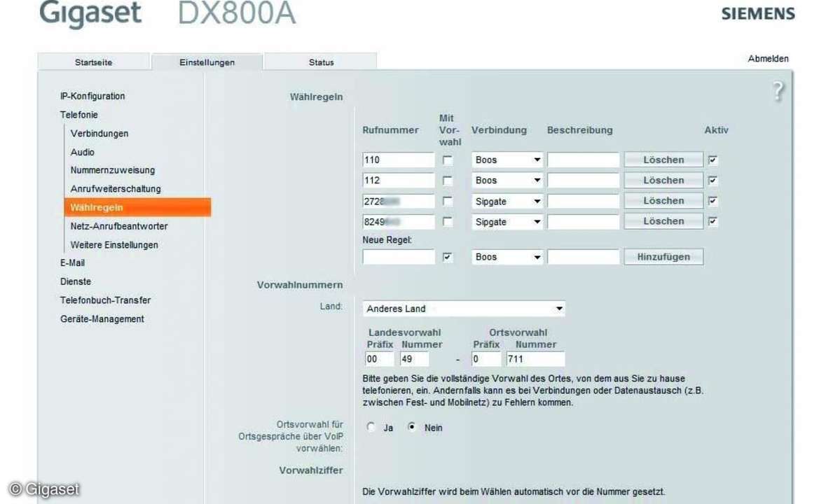Viewport: 840px width, 504px height.
Task: Click the Rufnummer field containing 110
Action: pos(399,160)
